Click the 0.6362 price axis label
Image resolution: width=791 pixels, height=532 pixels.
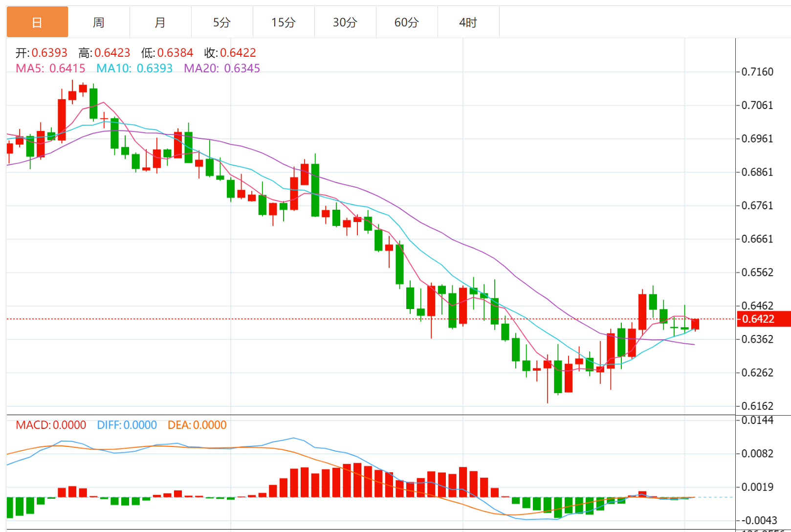pos(757,339)
